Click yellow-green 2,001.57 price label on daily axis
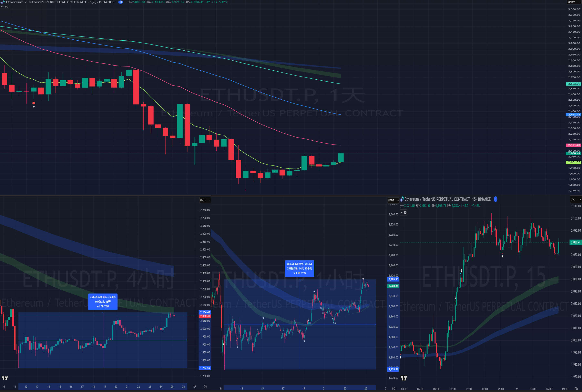Viewport: 582px width, 392px height. [x=574, y=162]
